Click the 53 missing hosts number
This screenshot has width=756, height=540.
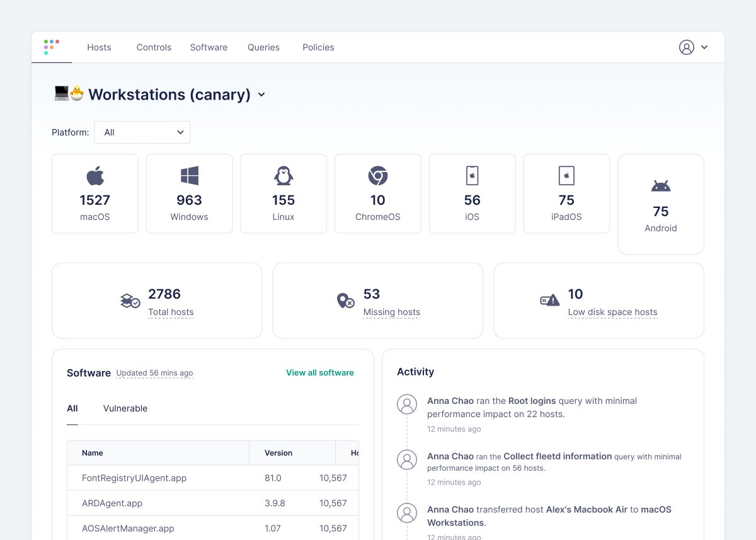point(372,294)
